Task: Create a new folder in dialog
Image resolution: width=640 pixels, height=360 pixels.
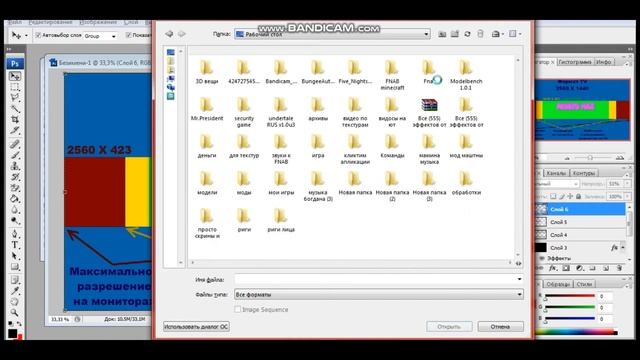Action: [x=455, y=34]
